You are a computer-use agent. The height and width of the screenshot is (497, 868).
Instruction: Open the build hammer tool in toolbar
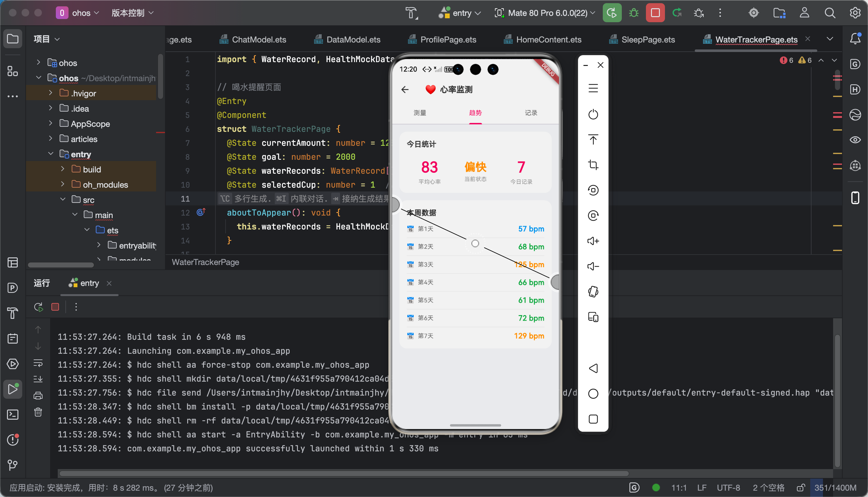411,13
